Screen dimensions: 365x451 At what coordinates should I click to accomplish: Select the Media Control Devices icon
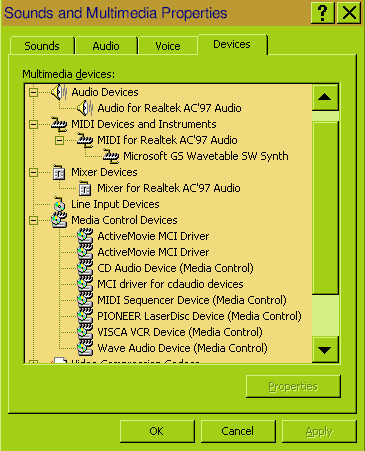coord(60,220)
